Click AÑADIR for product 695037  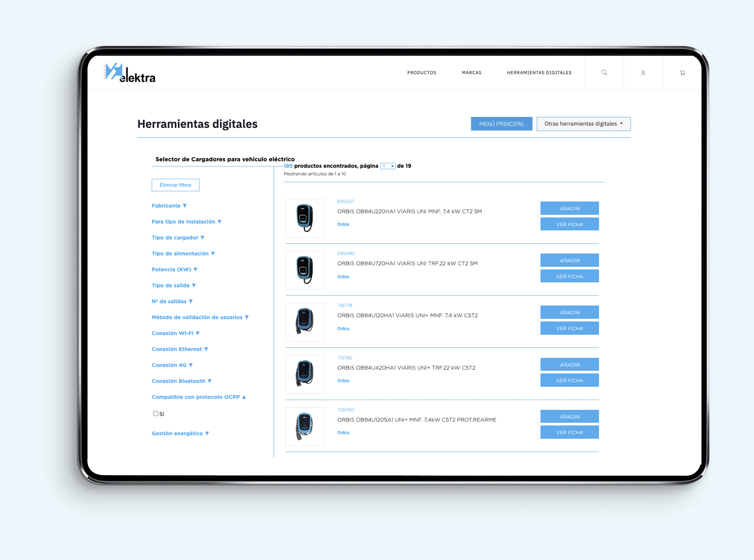tap(570, 208)
